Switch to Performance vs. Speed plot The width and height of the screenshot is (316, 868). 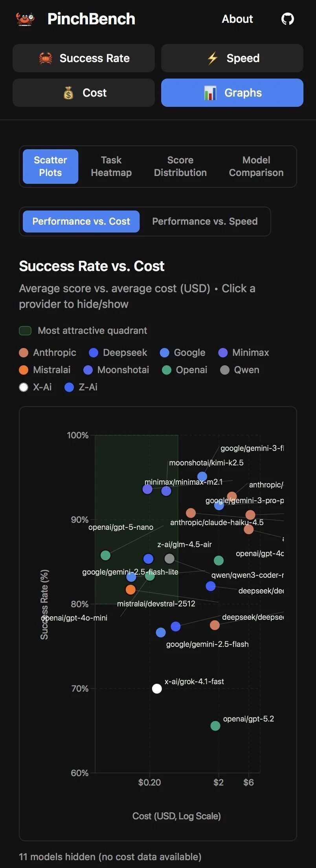[205, 222]
